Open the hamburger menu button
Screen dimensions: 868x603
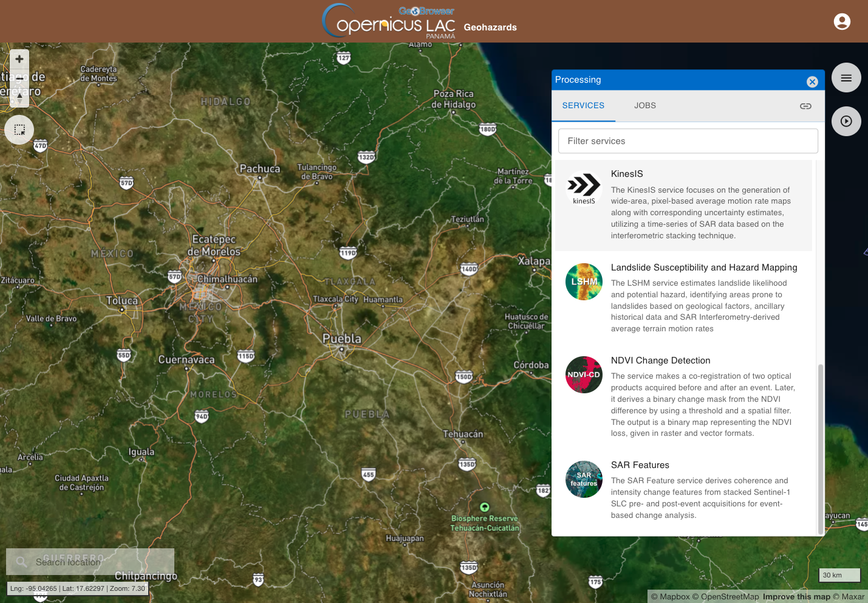pyautogui.click(x=846, y=78)
